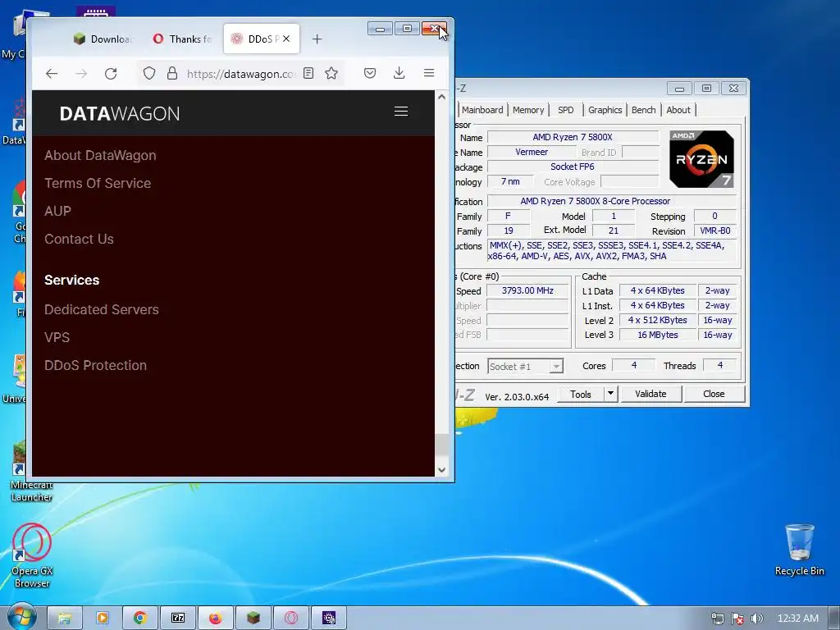View site security padlock info
The height and width of the screenshot is (630, 840).
[x=172, y=73]
